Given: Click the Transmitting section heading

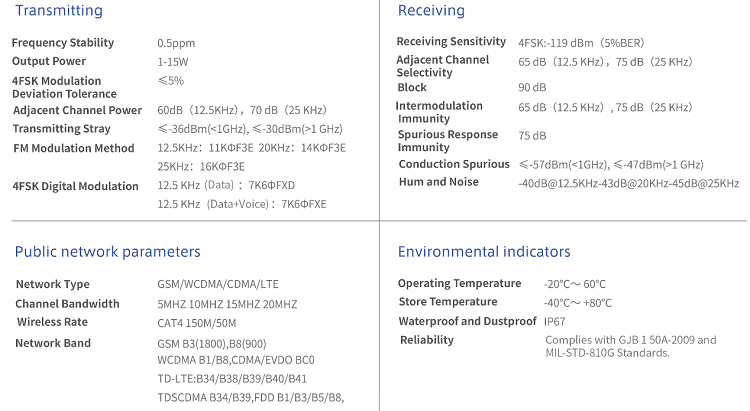Looking at the screenshot, I should tap(59, 11).
